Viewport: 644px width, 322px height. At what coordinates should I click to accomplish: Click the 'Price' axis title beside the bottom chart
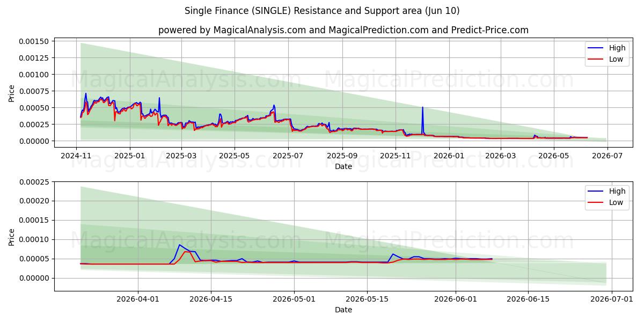12,236
